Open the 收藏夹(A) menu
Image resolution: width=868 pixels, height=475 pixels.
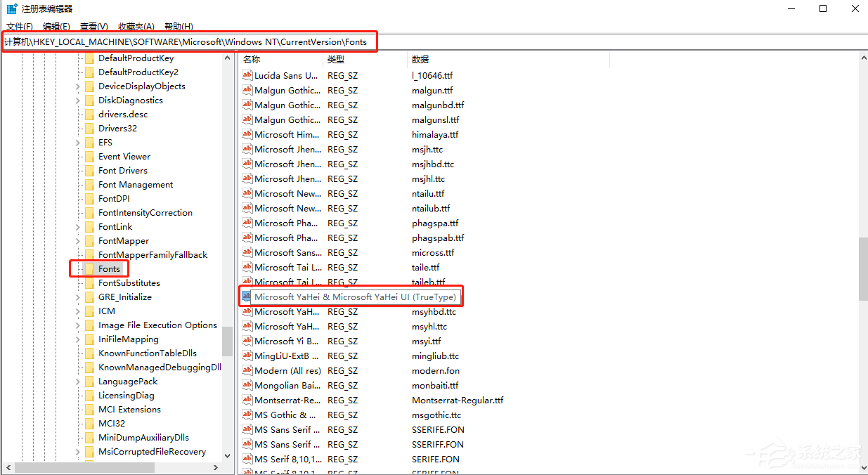click(136, 26)
